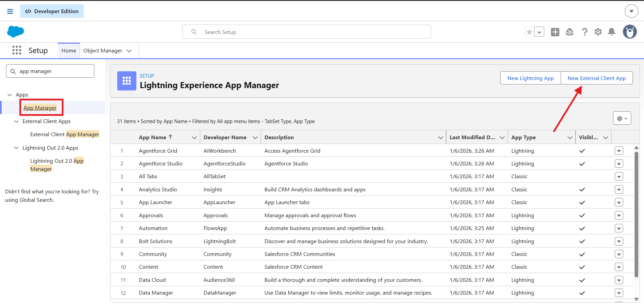This screenshot has height=305, width=644.
Task: Open row actions for Data Cloud
Action: [x=619, y=280]
